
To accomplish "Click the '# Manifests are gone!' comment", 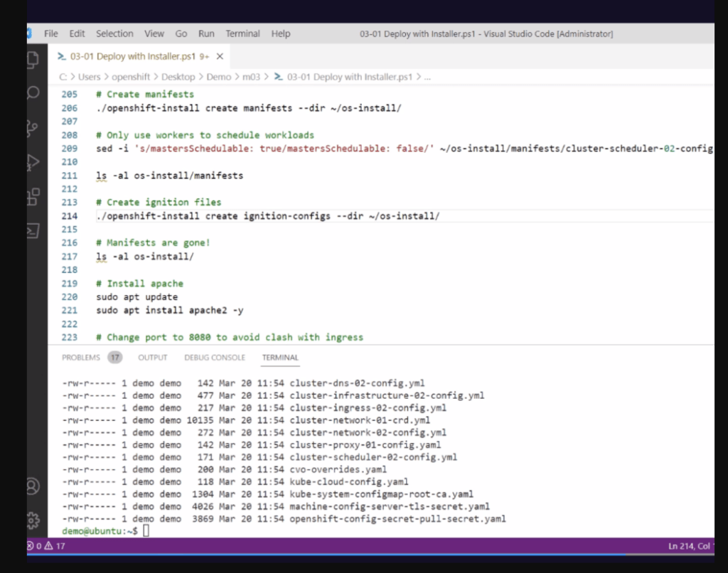I will coord(154,243).
